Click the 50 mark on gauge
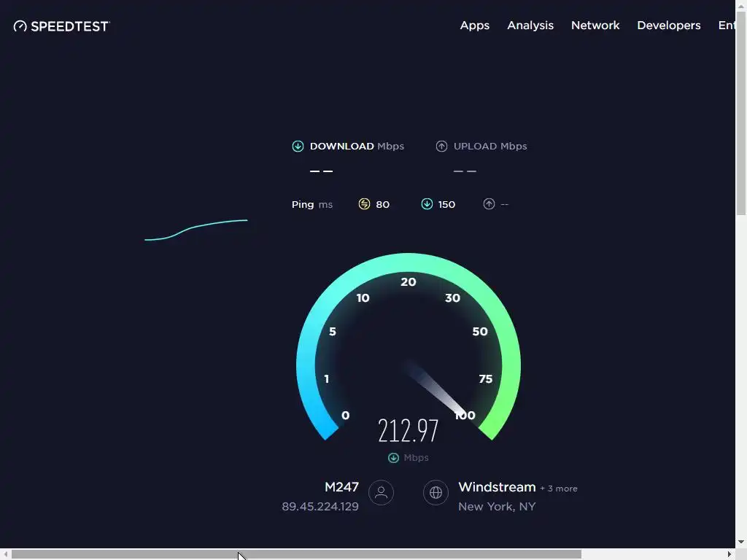Viewport: 747px width, 560px height. coord(480,332)
